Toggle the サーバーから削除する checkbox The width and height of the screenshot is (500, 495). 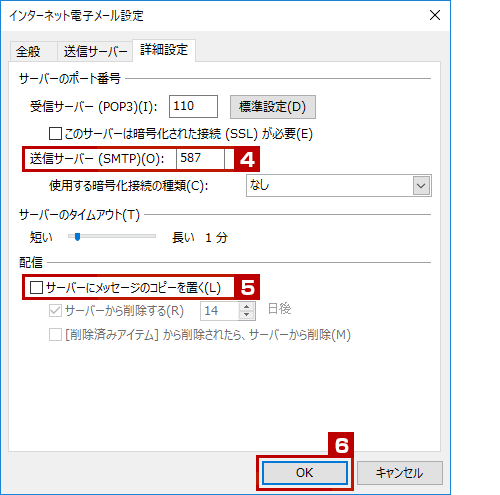click(55, 311)
